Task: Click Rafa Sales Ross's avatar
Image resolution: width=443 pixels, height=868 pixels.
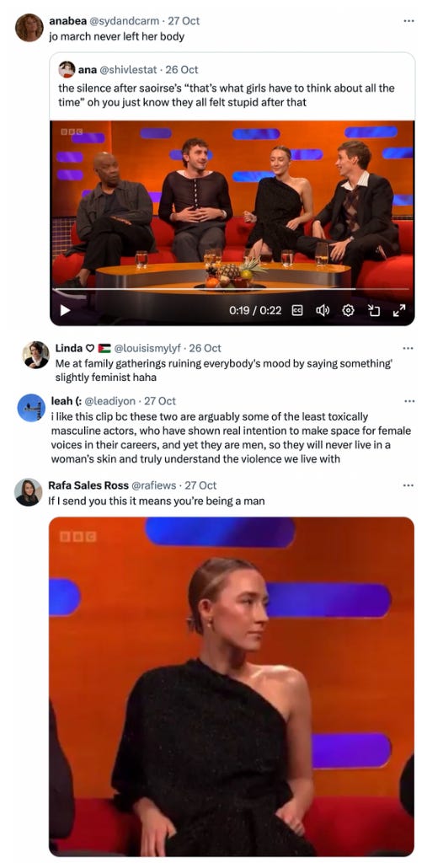Action: (x=28, y=492)
